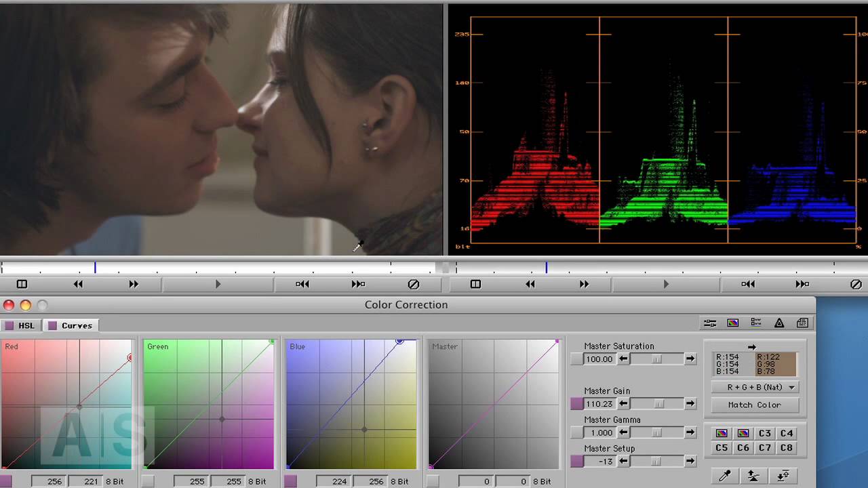This screenshot has height=488, width=868.
Task: Go to next segment in left monitor
Action: 358,284
